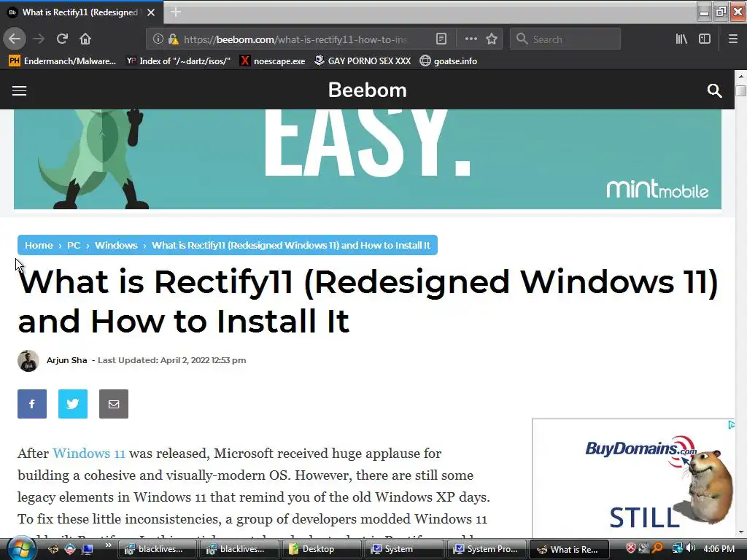Switch to the System taskbar window
The image size is (747, 560).
[404, 549]
